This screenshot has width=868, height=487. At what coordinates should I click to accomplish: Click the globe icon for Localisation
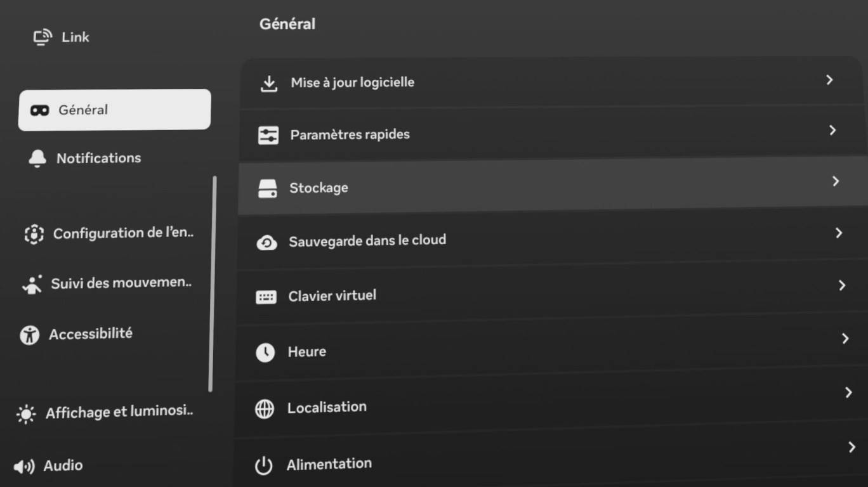click(x=265, y=409)
